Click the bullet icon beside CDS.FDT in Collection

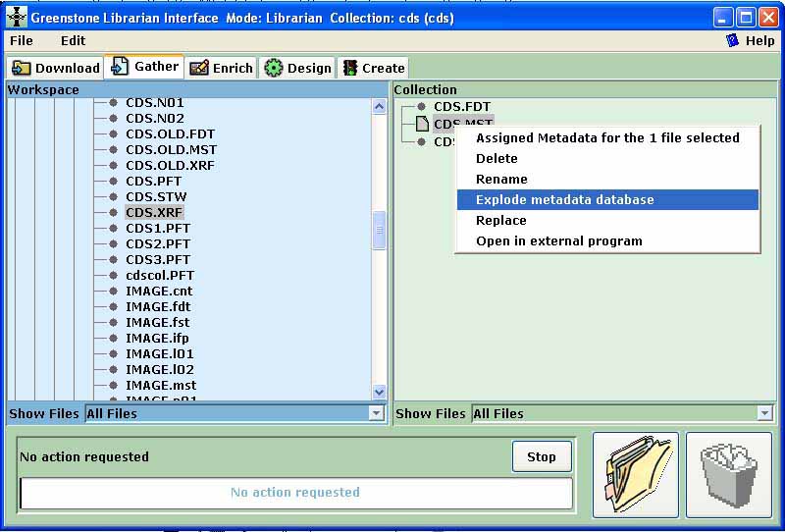pyautogui.click(x=422, y=106)
